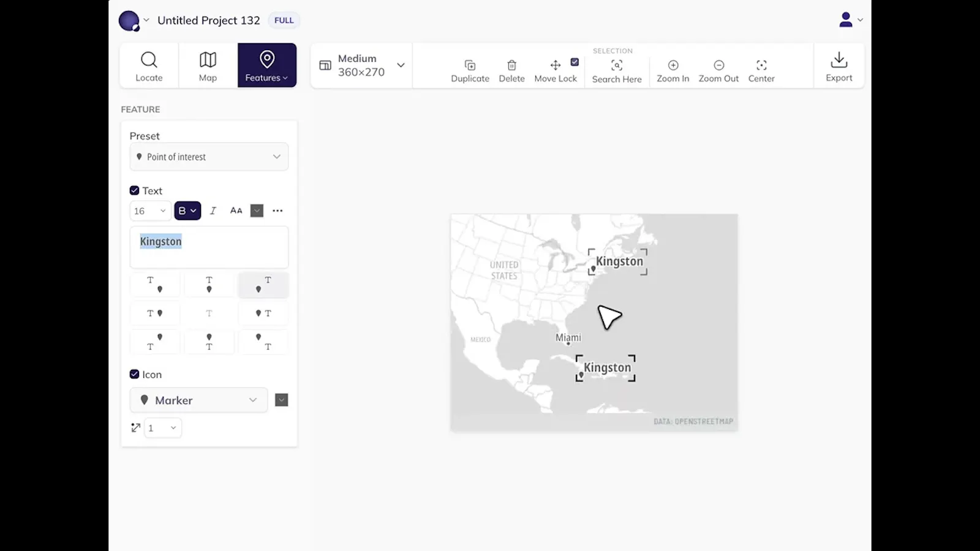The image size is (980, 551).
Task: Open the Medium 360×270 size dropdown
Action: click(362, 66)
